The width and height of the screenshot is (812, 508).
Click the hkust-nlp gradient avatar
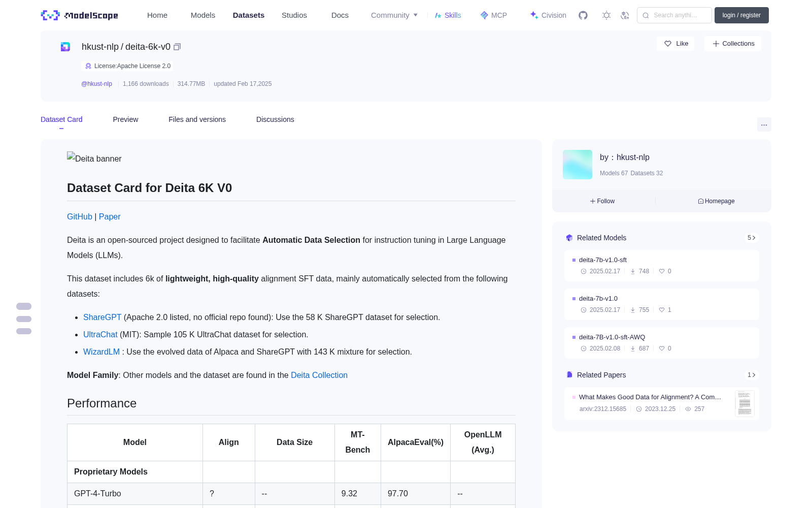[x=578, y=165]
